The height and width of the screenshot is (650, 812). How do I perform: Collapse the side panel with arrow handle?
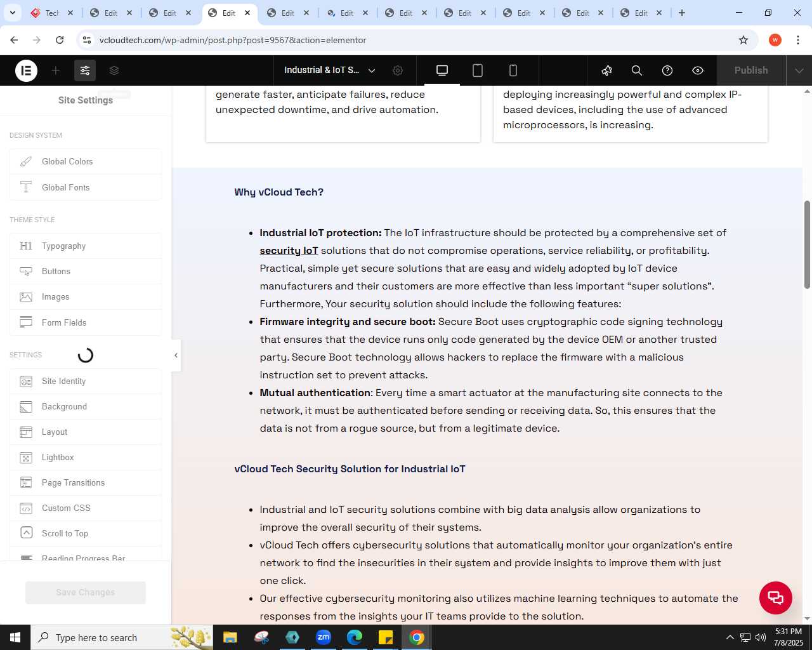[x=176, y=355]
